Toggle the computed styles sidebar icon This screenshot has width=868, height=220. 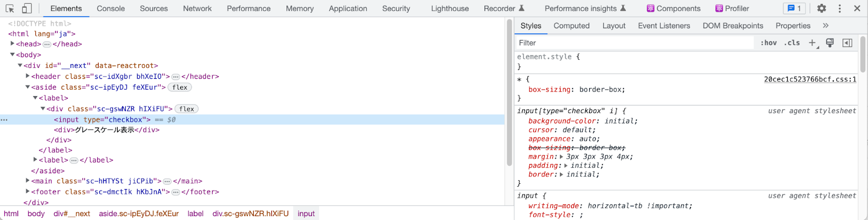pos(847,43)
